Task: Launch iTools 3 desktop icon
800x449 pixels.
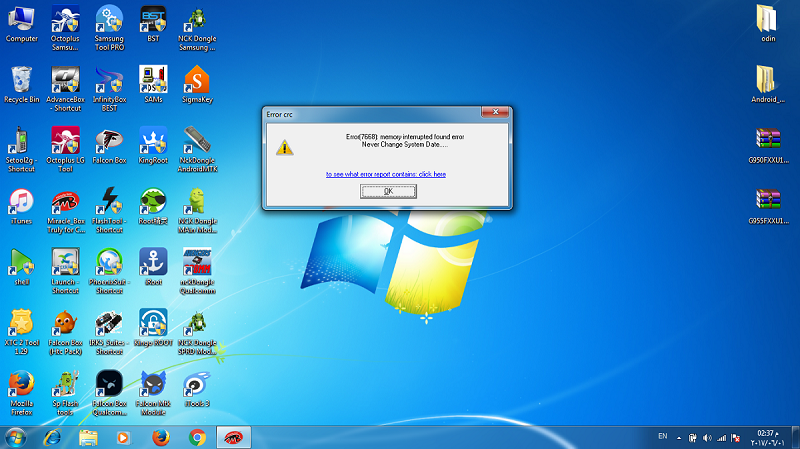Action: tap(197, 388)
